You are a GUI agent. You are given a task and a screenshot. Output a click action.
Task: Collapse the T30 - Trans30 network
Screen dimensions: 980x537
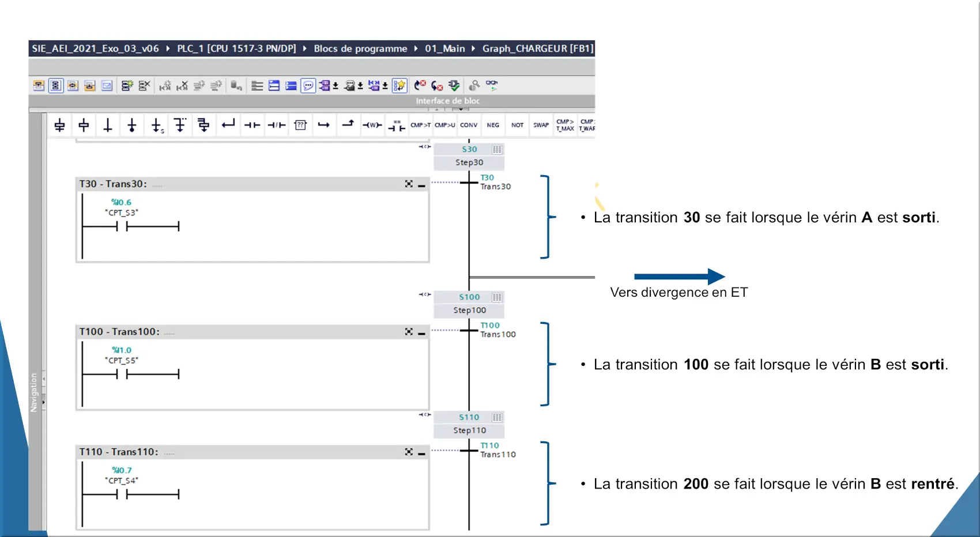(422, 184)
